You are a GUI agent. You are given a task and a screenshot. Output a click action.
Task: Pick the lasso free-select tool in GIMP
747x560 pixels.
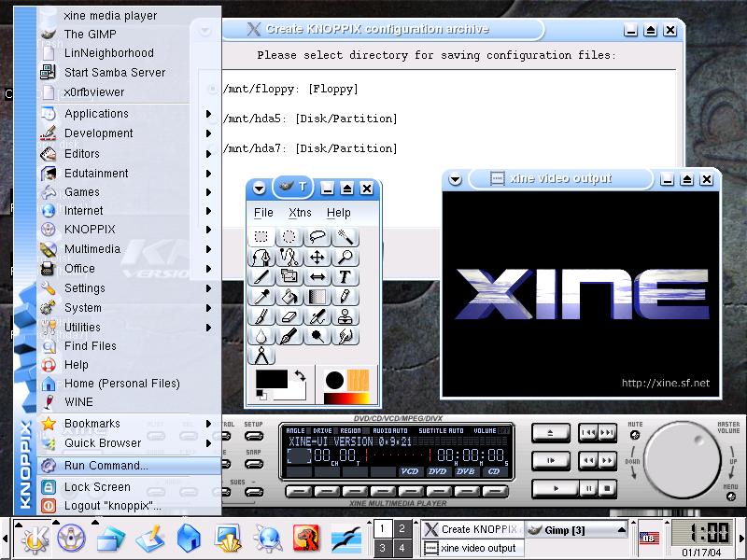tap(317, 237)
